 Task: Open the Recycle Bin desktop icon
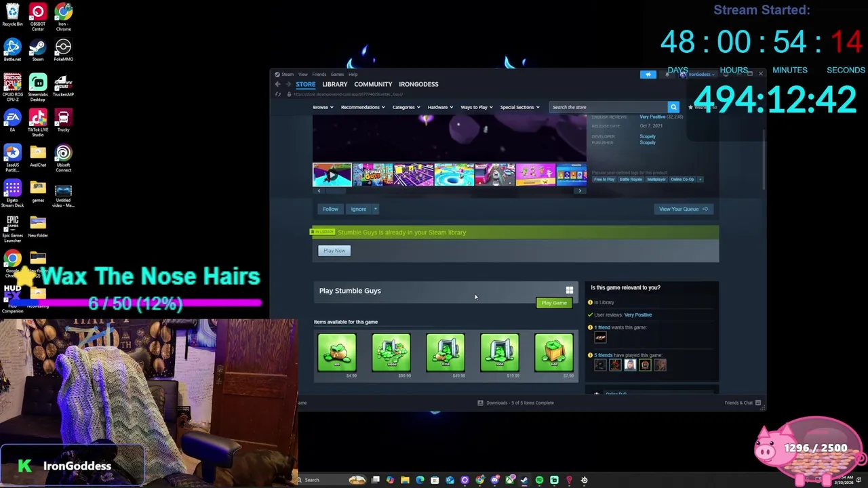(x=12, y=15)
